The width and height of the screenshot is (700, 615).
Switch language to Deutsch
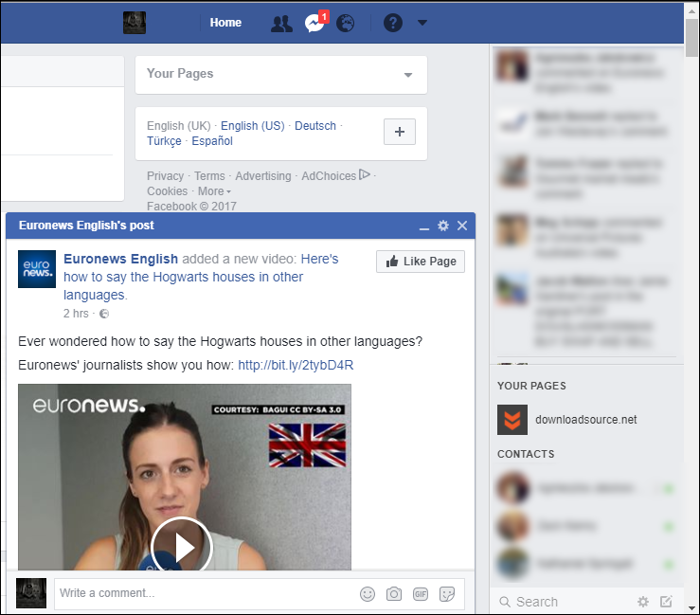pos(315,126)
